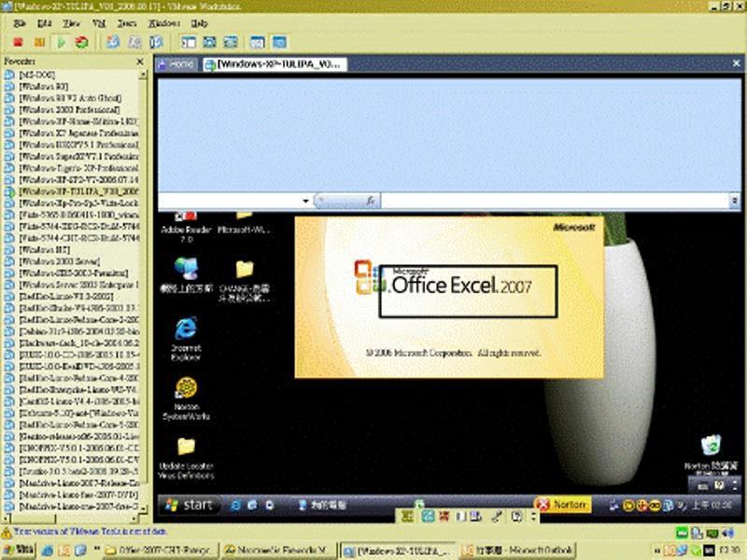747x560 pixels.
Task: Click the Full Screen mode toolbar icon
Action: (x=231, y=42)
